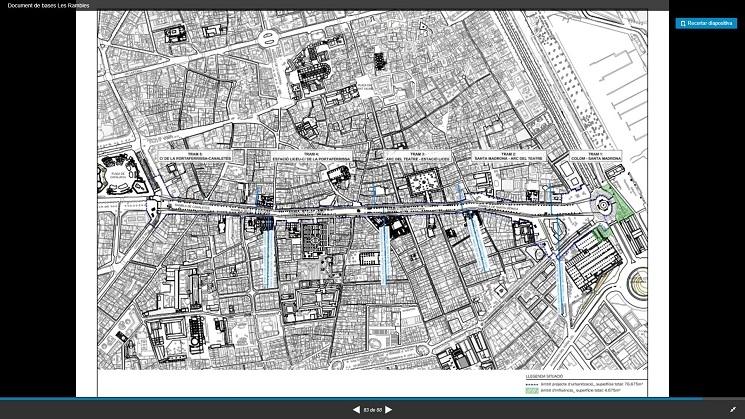Click the '83 de 88' slide counter

click(x=372, y=409)
